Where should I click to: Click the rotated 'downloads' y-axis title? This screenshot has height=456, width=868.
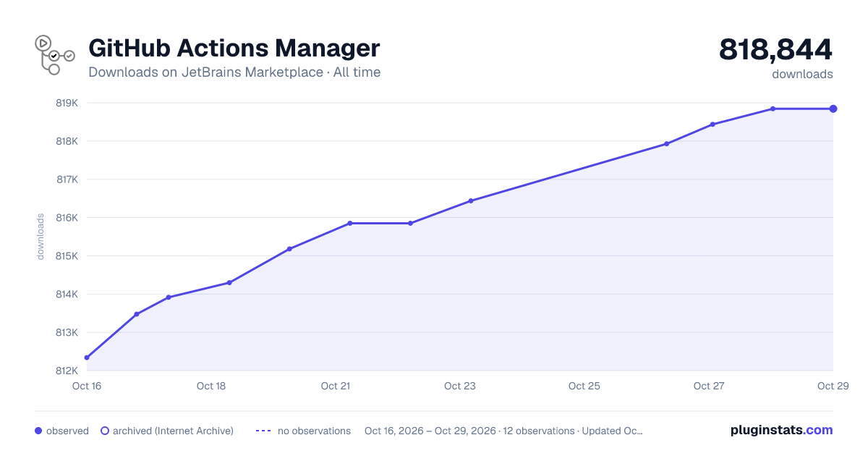[41, 237]
